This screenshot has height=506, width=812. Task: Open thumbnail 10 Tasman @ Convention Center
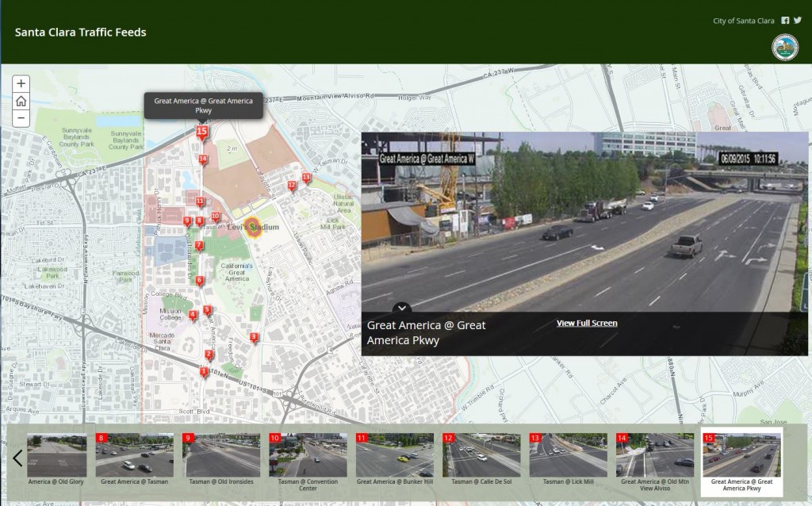click(308, 462)
